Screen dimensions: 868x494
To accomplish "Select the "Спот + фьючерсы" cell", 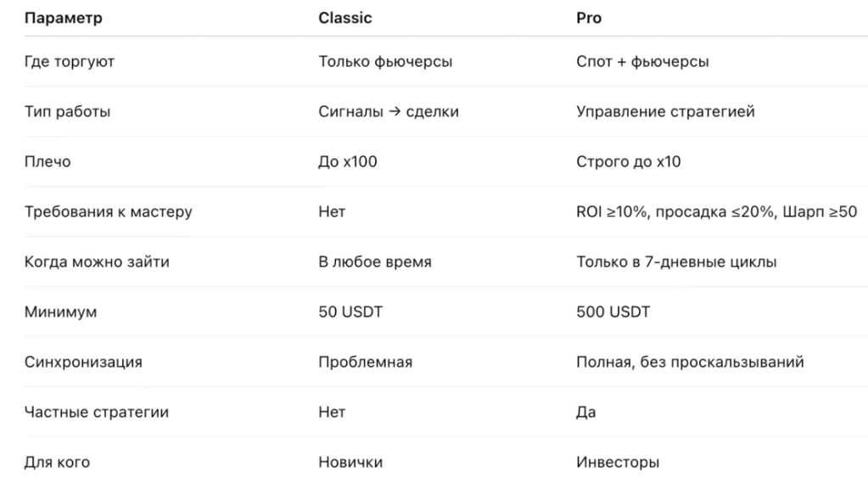I will (x=642, y=61).
